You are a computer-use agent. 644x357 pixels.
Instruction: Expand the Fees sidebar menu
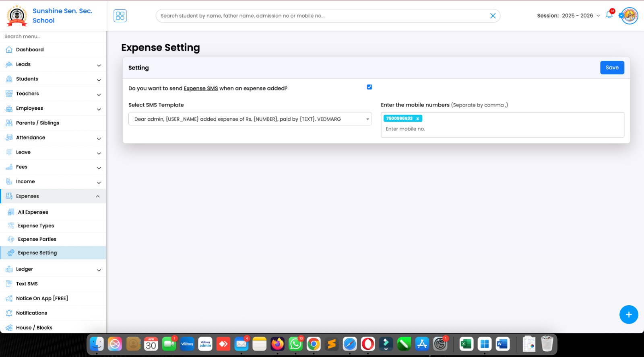(53, 167)
